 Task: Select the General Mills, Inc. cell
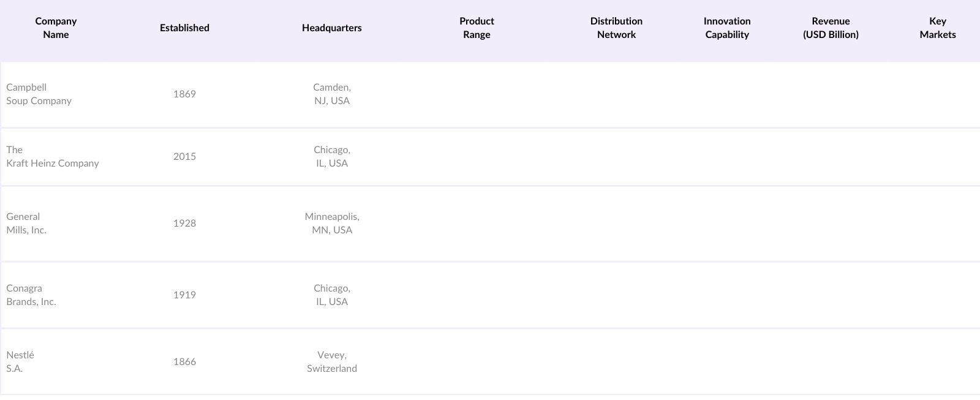[x=26, y=224]
